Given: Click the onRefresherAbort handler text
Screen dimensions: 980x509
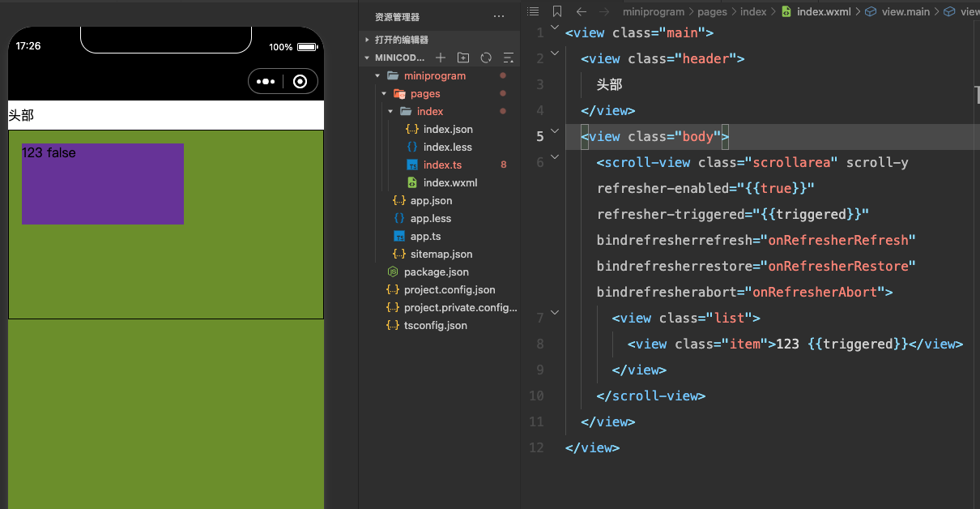Looking at the screenshot, I should click(x=815, y=292).
